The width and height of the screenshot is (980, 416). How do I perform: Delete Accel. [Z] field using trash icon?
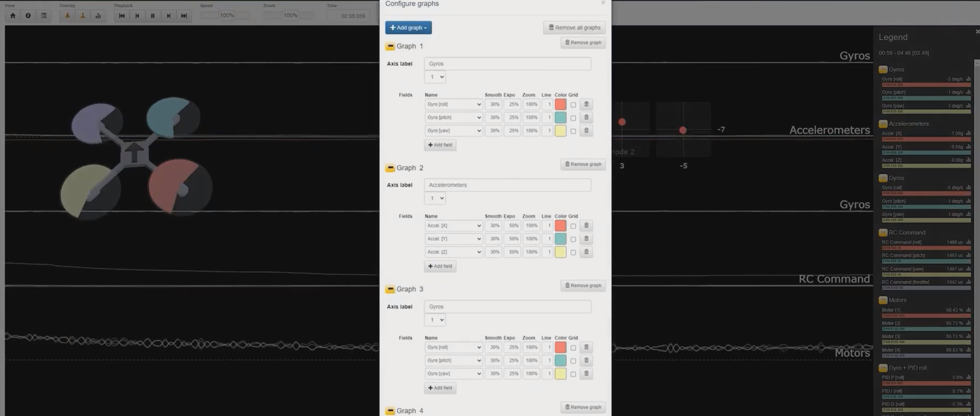coord(586,252)
